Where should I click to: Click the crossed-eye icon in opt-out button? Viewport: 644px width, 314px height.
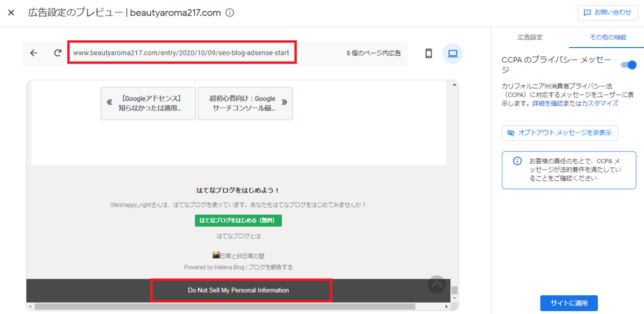tap(510, 133)
